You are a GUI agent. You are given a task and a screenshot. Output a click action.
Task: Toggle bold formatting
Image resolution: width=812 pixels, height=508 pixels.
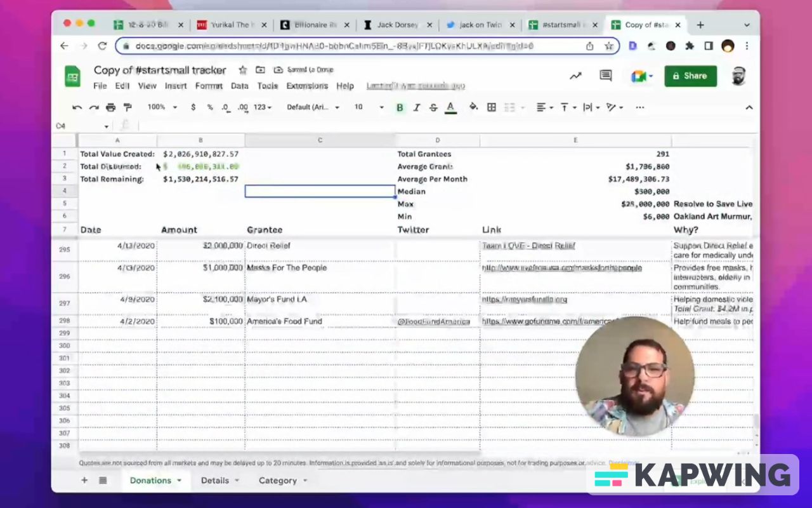tap(400, 107)
